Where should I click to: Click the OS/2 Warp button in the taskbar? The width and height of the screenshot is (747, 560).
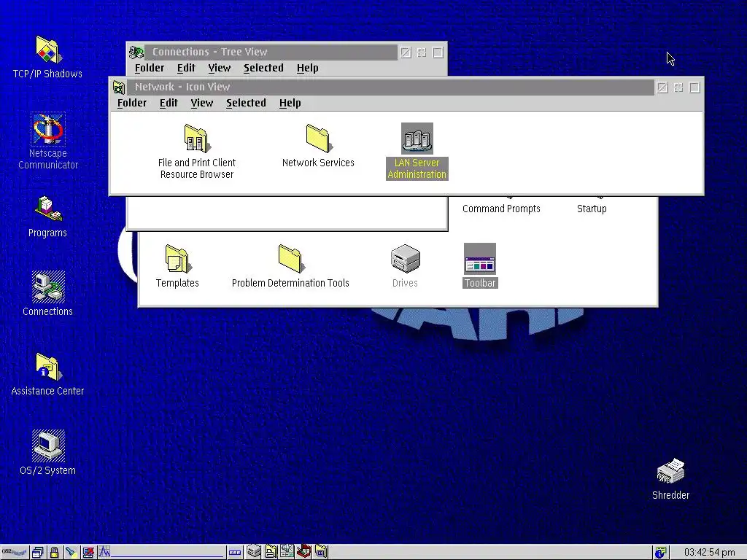pyautogui.click(x=15, y=552)
